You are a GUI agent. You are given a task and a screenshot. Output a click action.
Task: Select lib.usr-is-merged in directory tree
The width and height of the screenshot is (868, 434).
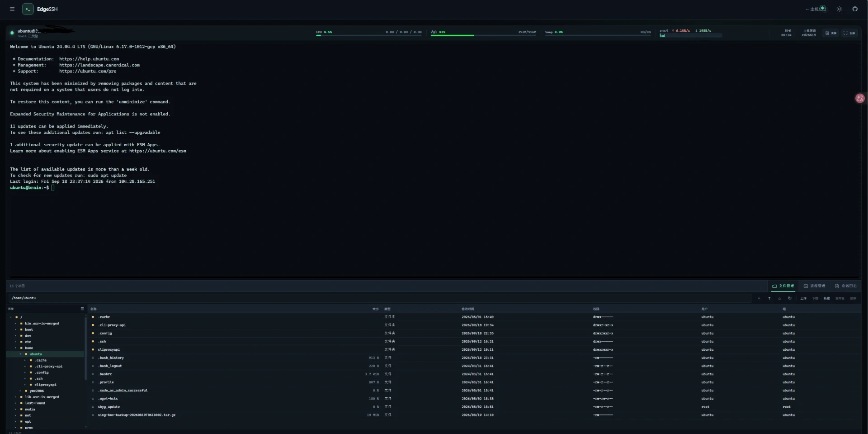tap(42, 397)
